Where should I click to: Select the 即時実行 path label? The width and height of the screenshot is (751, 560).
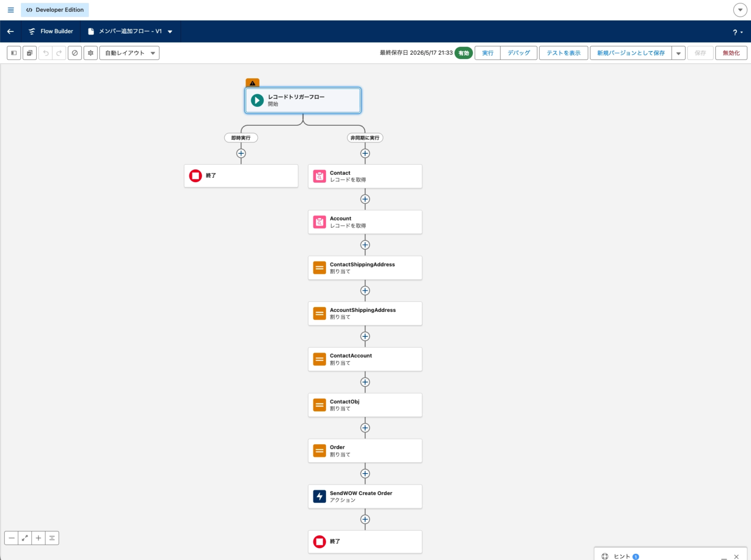(x=241, y=138)
